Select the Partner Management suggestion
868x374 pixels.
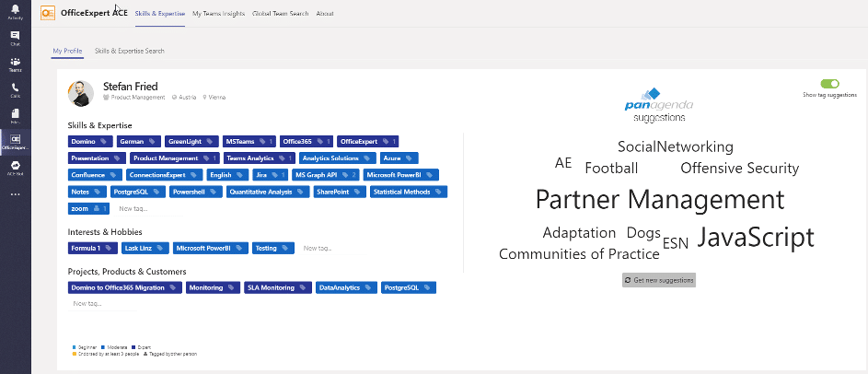659,199
